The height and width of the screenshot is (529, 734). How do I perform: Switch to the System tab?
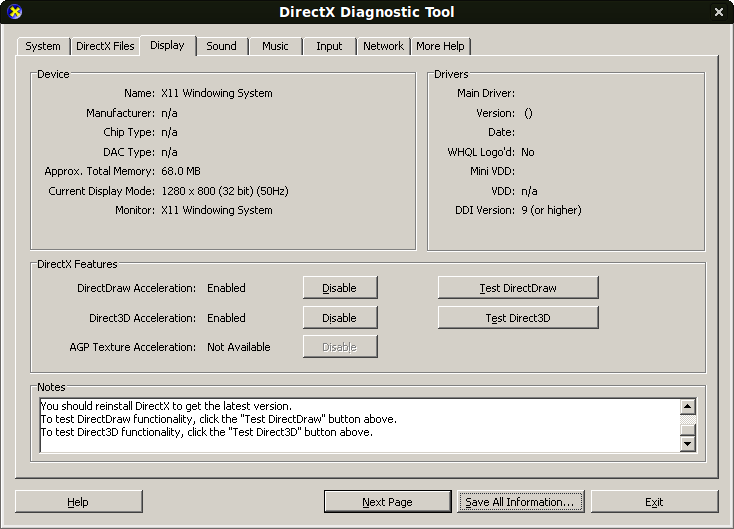pyautogui.click(x=43, y=46)
